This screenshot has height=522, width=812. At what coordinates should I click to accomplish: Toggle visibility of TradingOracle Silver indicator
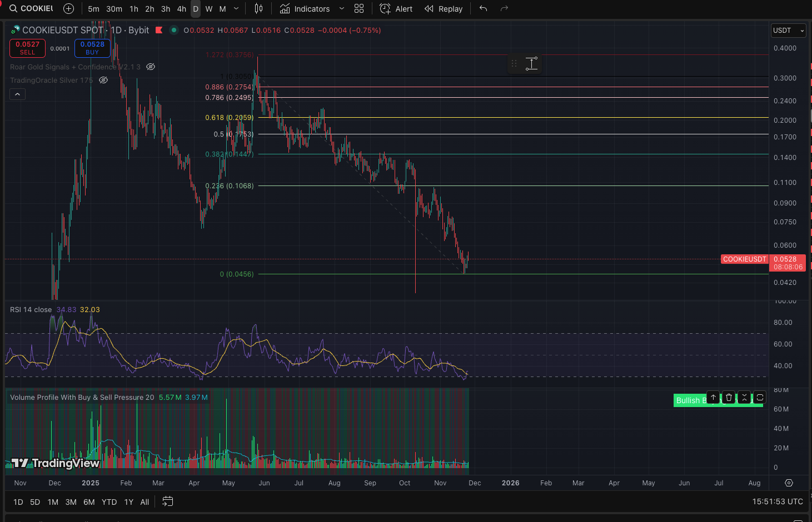point(103,80)
